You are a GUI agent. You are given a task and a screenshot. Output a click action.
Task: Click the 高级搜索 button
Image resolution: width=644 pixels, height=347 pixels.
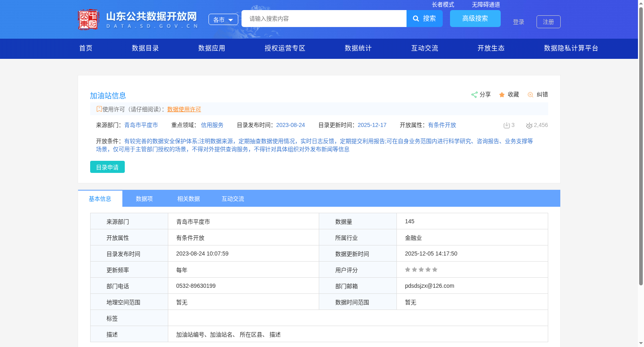coord(475,19)
